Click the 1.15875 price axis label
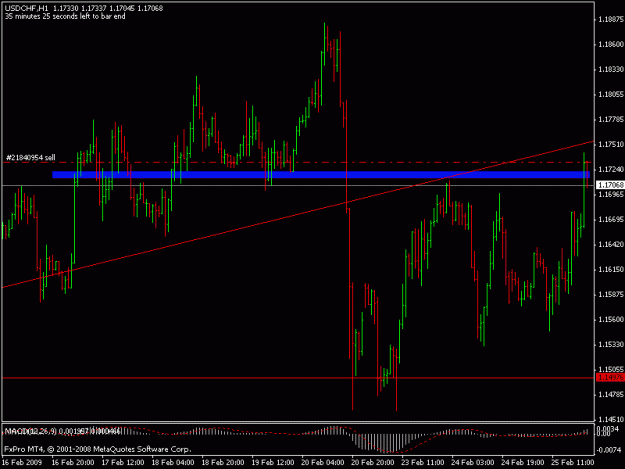Viewport: 625px width, 469px height. point(611,294)
